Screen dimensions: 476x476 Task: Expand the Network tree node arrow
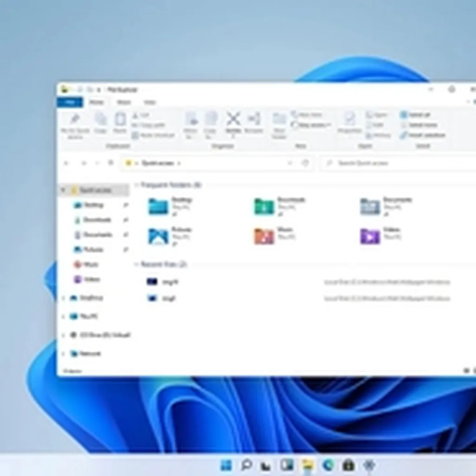pyautogui.click(x=63, y=354)
